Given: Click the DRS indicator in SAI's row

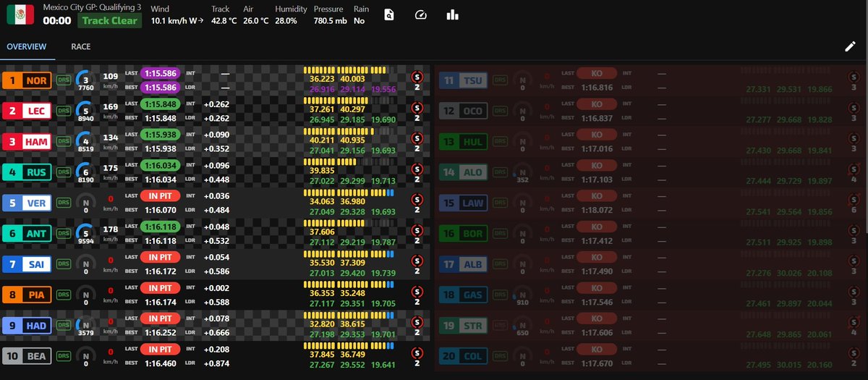Looking at the screenshot, I should pyautogui.click(x=65, y=264).
